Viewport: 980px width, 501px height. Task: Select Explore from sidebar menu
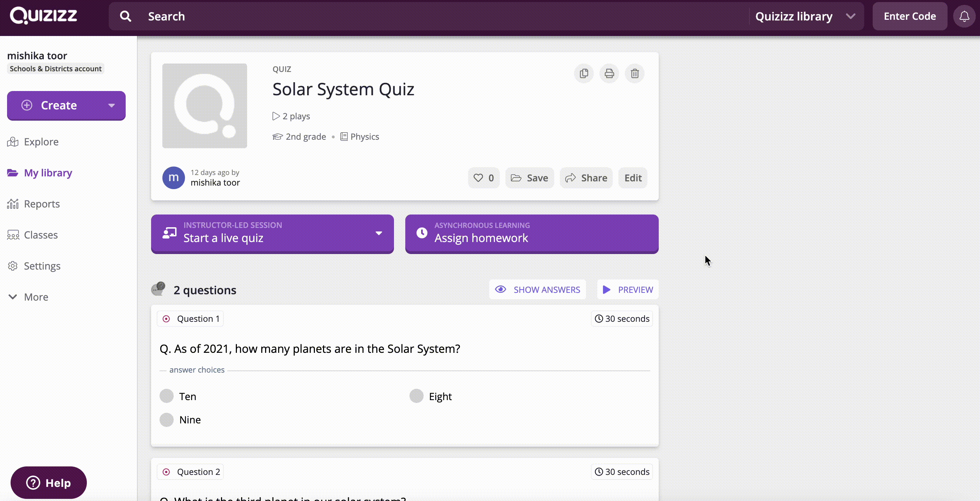41,142
